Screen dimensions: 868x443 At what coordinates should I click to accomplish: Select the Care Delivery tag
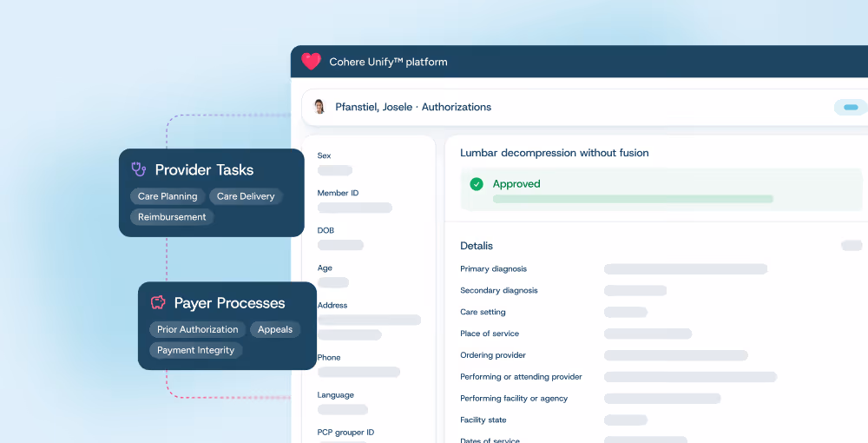pos(246,196)
